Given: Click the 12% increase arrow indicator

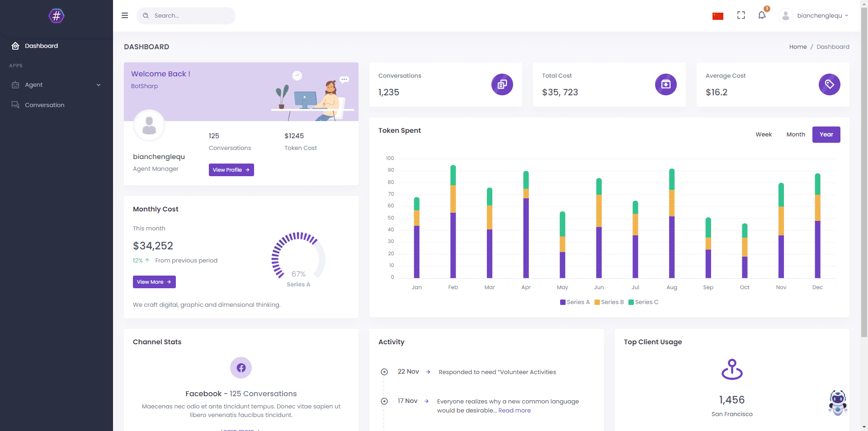Looking at the screenshot, I should 147,260.
